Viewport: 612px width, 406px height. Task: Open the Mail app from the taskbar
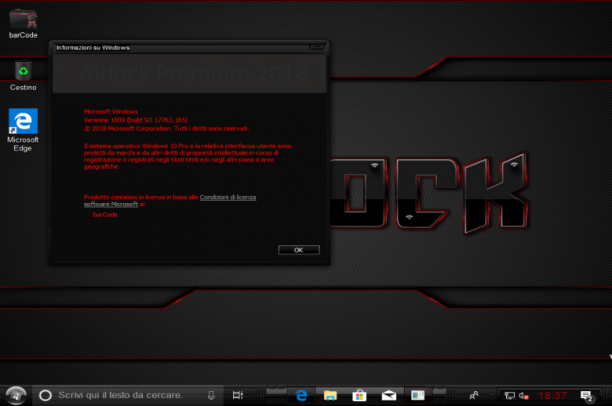389,395
